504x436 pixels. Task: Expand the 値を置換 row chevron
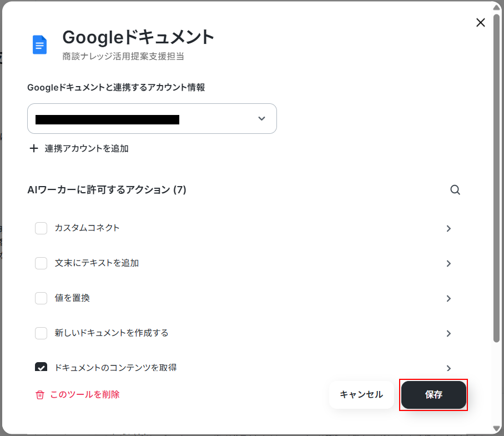[448, 299]
